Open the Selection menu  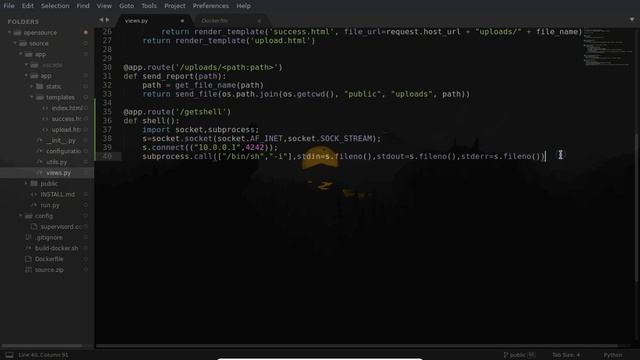(55, 6)
